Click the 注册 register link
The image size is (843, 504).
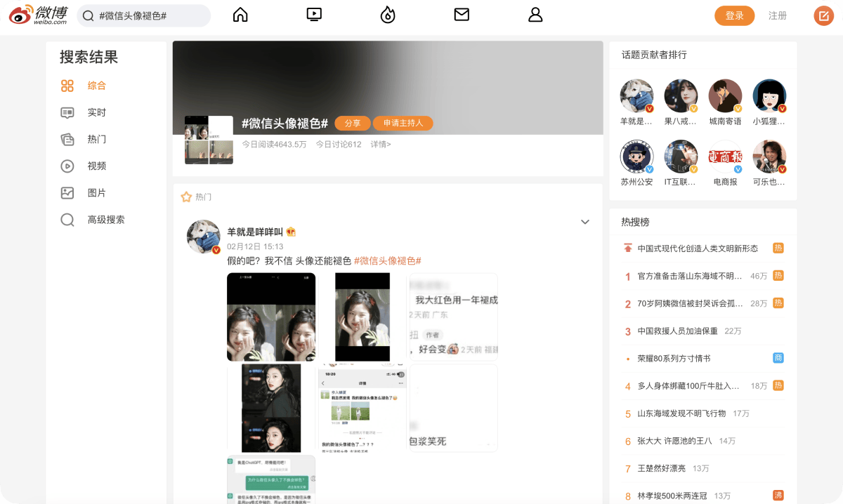click(778, 15)
